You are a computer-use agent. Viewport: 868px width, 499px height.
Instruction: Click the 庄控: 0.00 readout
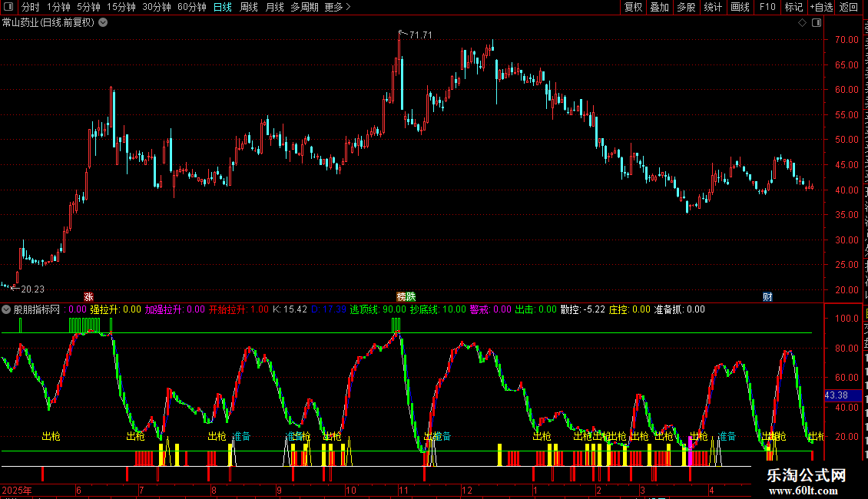pos(629,310)
